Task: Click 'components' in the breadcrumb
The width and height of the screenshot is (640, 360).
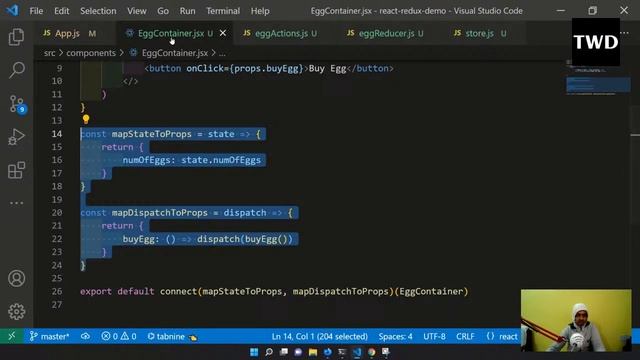Action: click(91, 53)
